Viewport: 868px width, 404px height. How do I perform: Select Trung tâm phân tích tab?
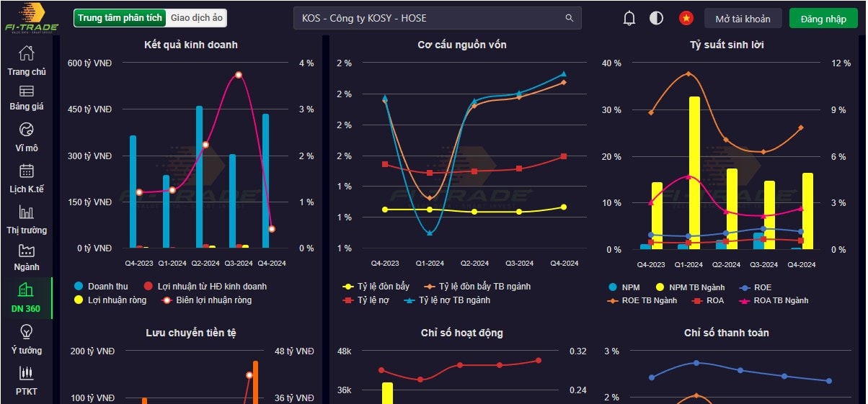[x=120, y=18]
